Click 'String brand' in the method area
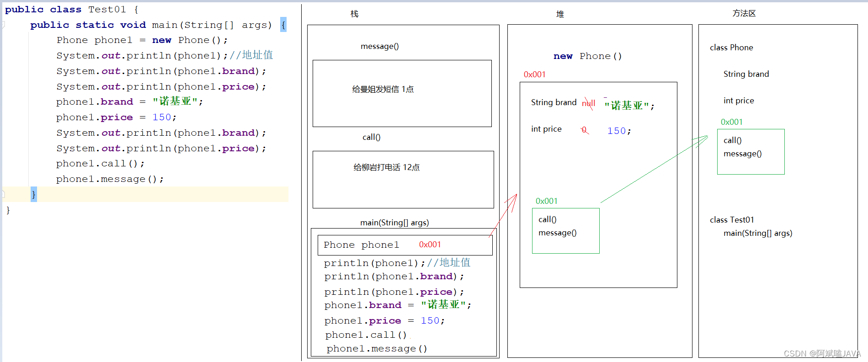Image resolution: width=868 pixels, height=362 pixels. pos(746,74)
